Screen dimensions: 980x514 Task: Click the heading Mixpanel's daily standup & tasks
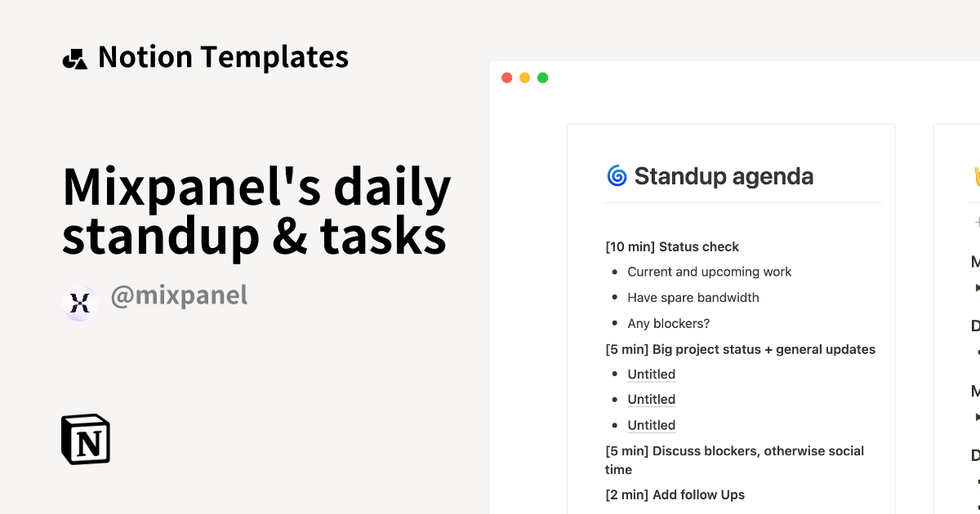click(x=256, y=209)
